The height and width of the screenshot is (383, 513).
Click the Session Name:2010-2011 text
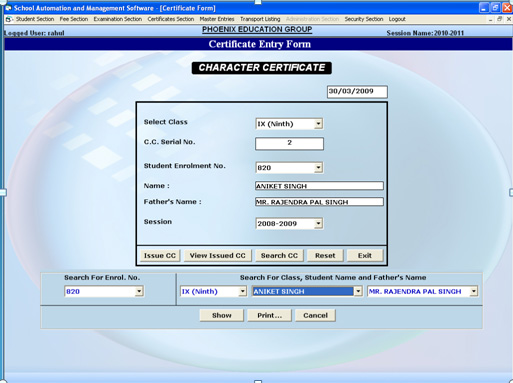[425, 33]
